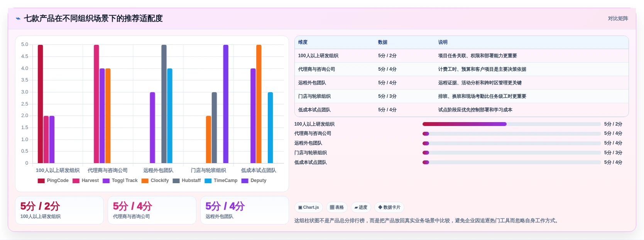
Task: Toggle Hubstaff series in chart legend
Action: coord(187,181)
